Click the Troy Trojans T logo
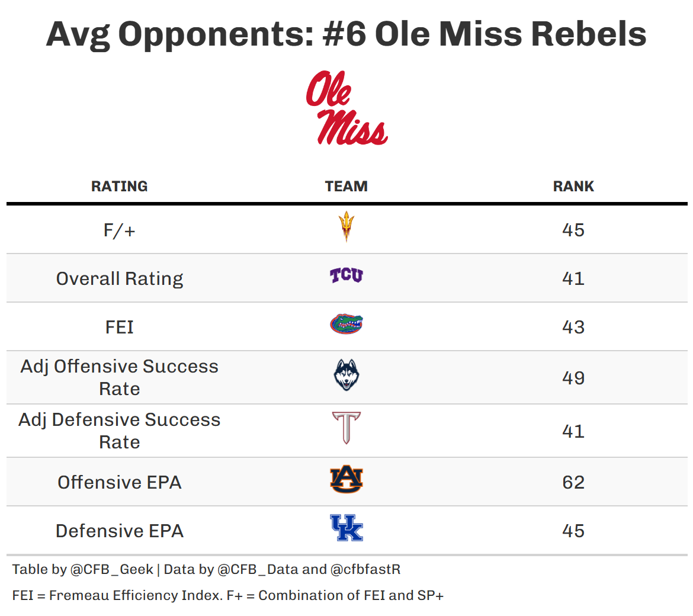This screenshot has width=693, height=616. (346, 428)
